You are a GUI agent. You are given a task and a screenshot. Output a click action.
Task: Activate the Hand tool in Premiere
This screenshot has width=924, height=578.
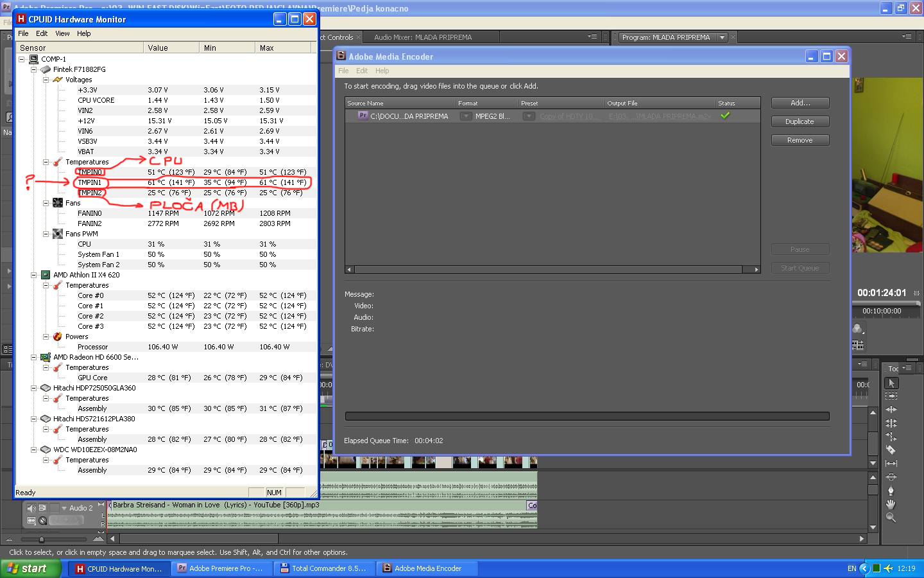coord(891,504)
